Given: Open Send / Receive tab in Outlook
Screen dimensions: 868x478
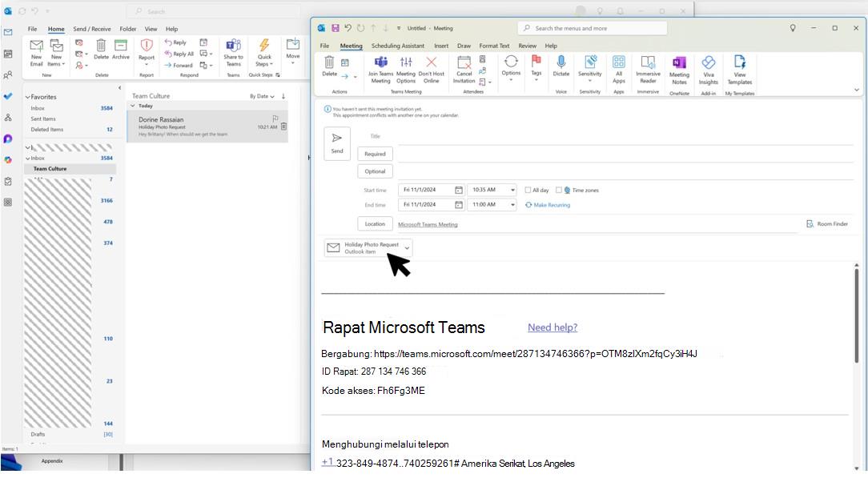Looking at the screenshot, I should [92, 29].
